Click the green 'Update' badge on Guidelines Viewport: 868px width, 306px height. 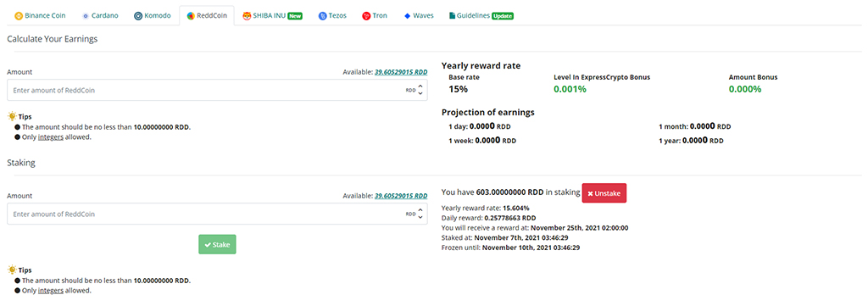click(503, 16)
